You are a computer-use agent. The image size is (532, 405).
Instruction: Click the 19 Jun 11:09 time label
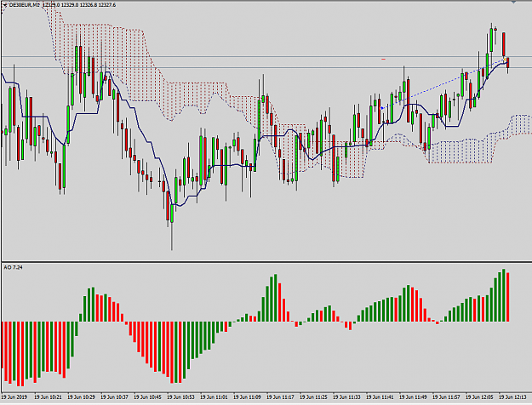pyautogui.click(x=248, y=396)
